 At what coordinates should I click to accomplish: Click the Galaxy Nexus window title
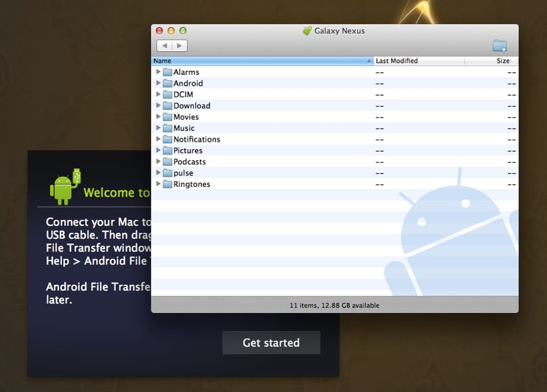(x=340, y=30)
